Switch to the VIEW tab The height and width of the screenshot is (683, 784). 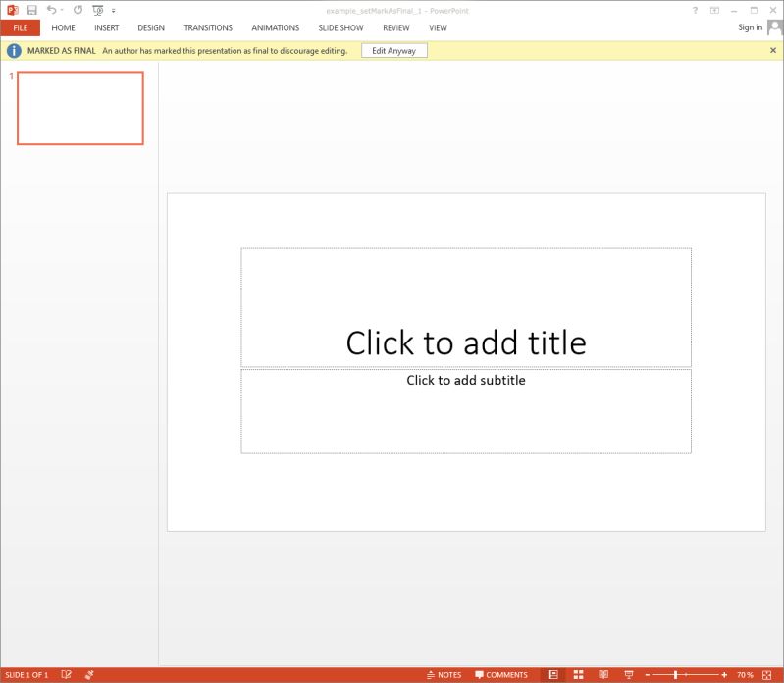pos(438,28)
